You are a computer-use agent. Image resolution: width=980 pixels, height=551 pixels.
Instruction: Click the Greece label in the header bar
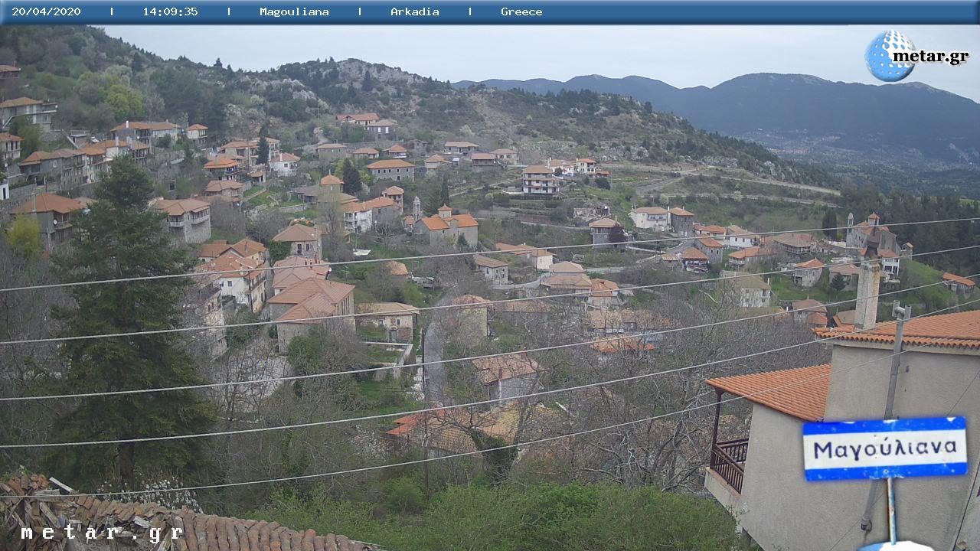pos(521,11)
